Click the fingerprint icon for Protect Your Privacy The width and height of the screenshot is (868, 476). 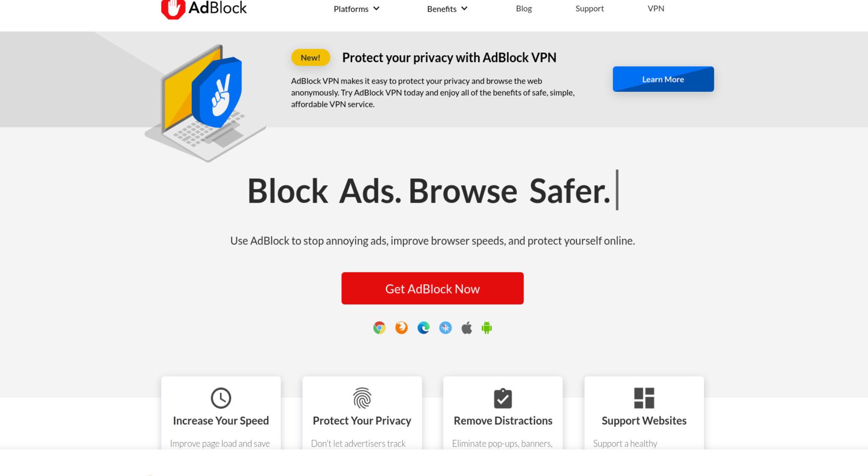pos(362,398)
